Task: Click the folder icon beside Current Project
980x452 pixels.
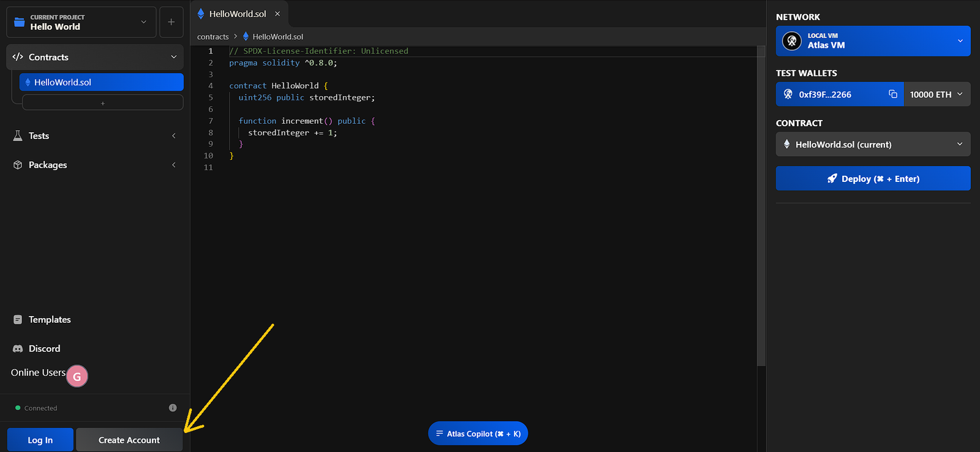Action: (20, 22)
